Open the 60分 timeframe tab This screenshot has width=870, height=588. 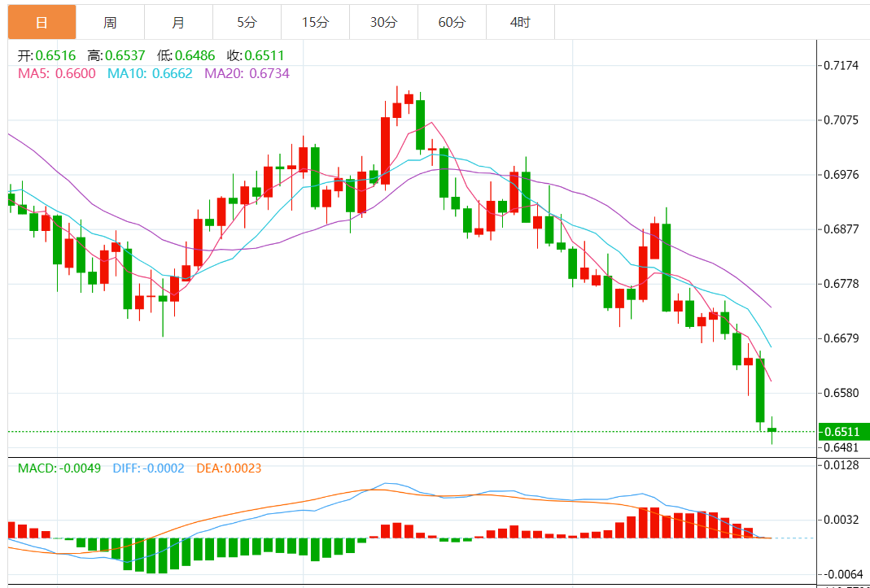452,22
